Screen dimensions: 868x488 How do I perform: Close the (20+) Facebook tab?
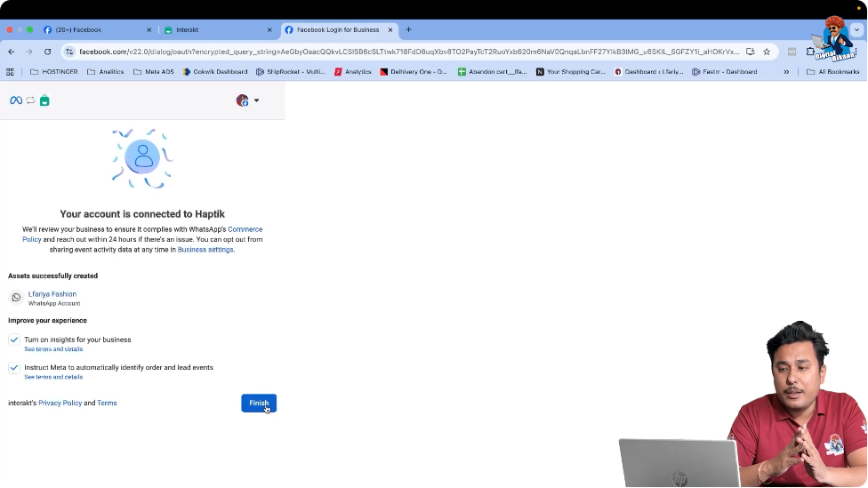click(x=149, y=30)
